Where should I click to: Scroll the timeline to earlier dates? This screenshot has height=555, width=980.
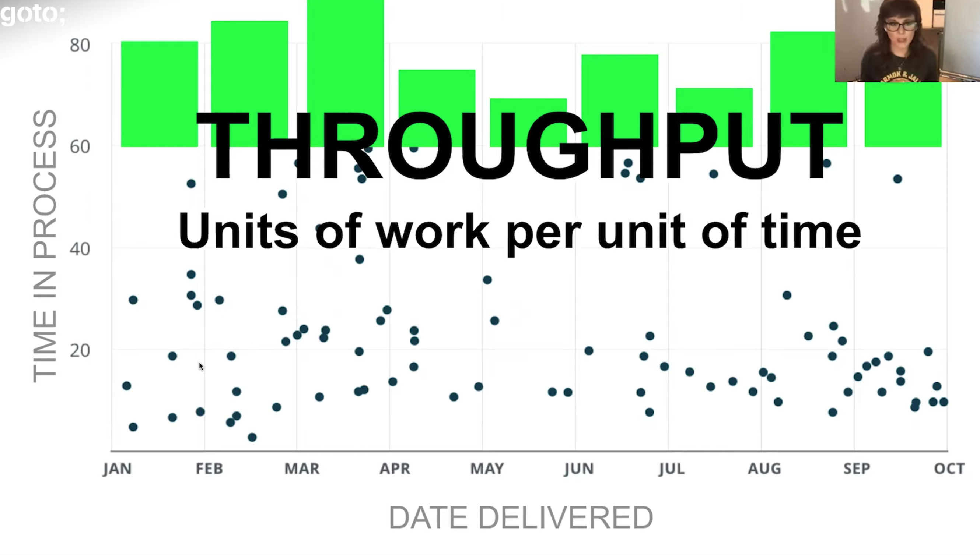coord(116,469)
